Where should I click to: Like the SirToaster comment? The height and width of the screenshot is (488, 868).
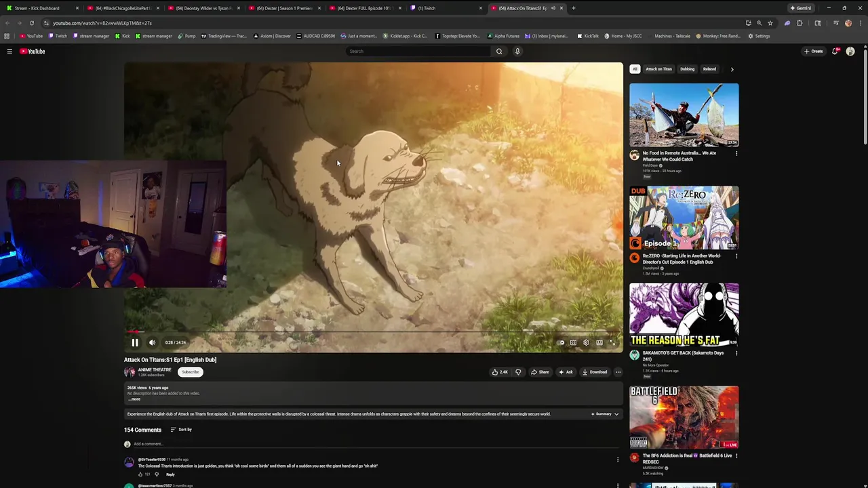[140, 474]
